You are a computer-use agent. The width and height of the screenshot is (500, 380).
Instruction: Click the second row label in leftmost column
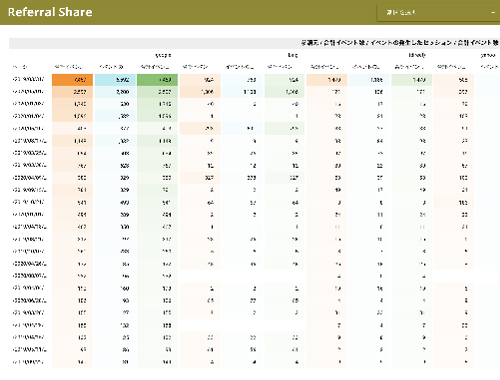point(28,92)
